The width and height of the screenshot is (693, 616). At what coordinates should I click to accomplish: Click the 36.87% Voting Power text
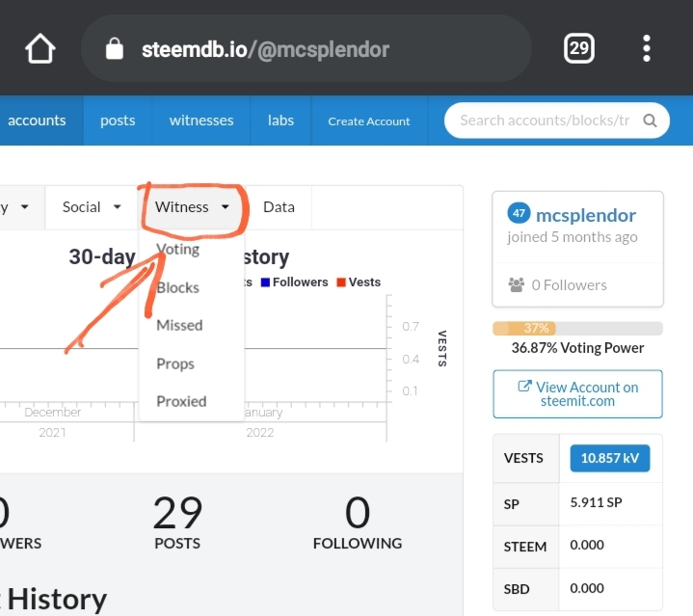coord(577,348)
